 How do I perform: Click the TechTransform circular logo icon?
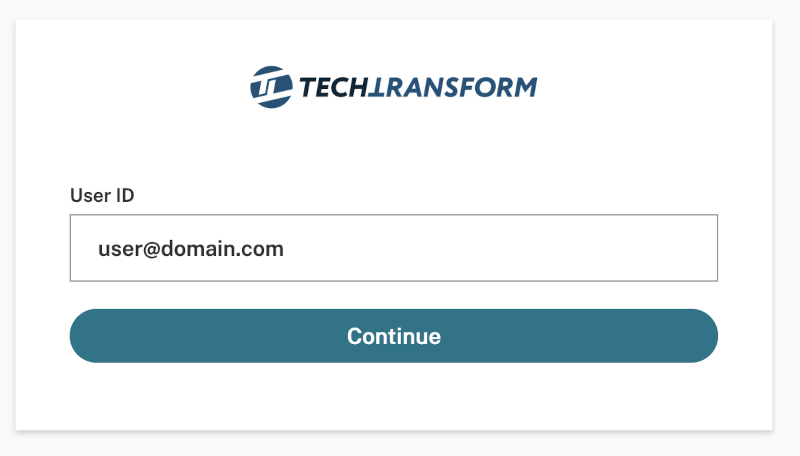coord(270,87)
